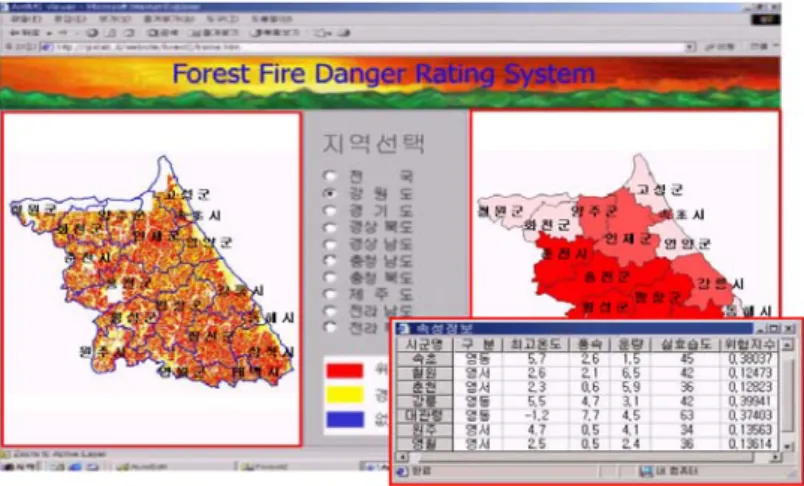Click the cell value 0,38037
Viewport: 804px width, 486px height.
pos(751,358)
